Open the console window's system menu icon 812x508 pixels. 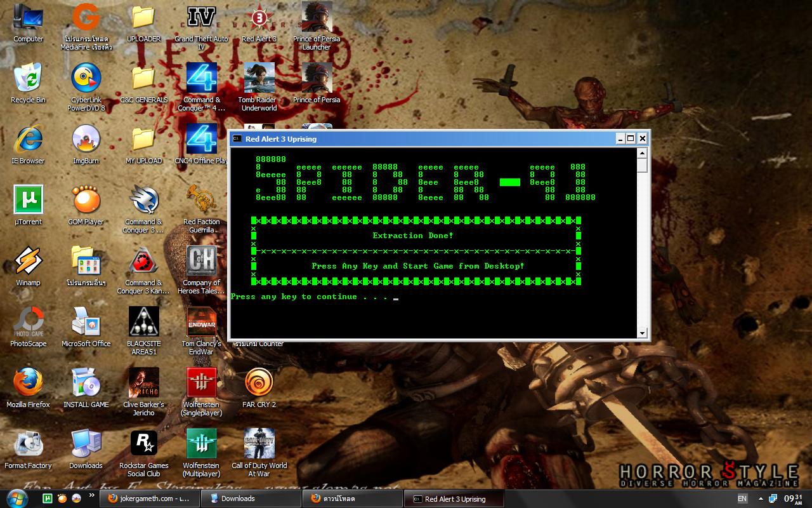(x=237, y=138)
